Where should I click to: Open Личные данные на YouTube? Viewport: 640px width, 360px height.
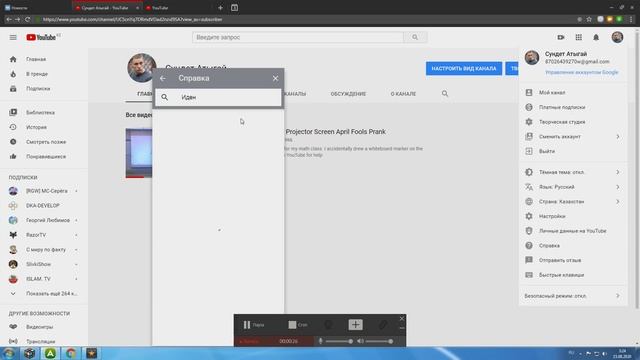(573, 231)
